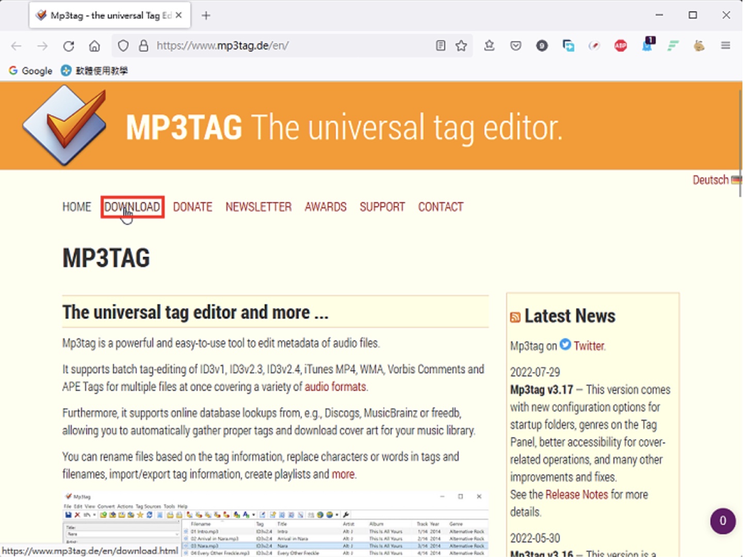Click the Mp3tag checkmark logo
This screenshot has height=560, width=746.
point(65,126)
